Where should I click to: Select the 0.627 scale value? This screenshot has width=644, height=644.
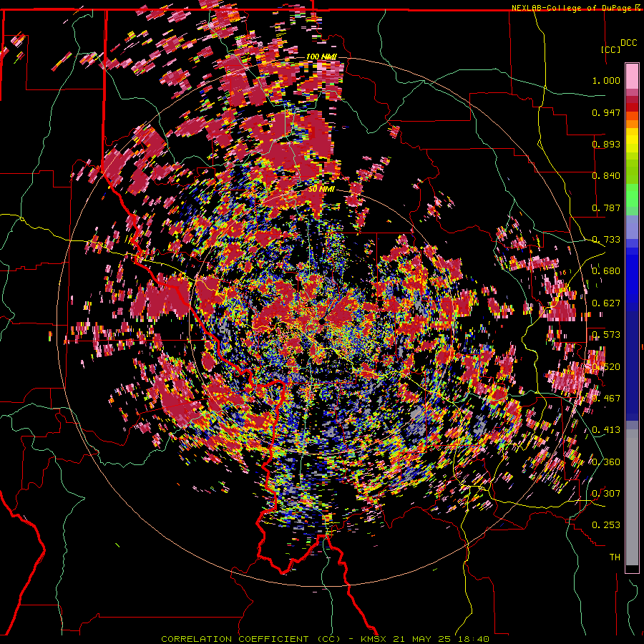point(606,303)
